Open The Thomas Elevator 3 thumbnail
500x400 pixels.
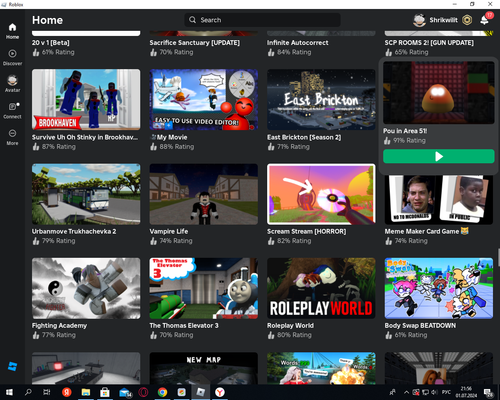[x=204, y=288]
